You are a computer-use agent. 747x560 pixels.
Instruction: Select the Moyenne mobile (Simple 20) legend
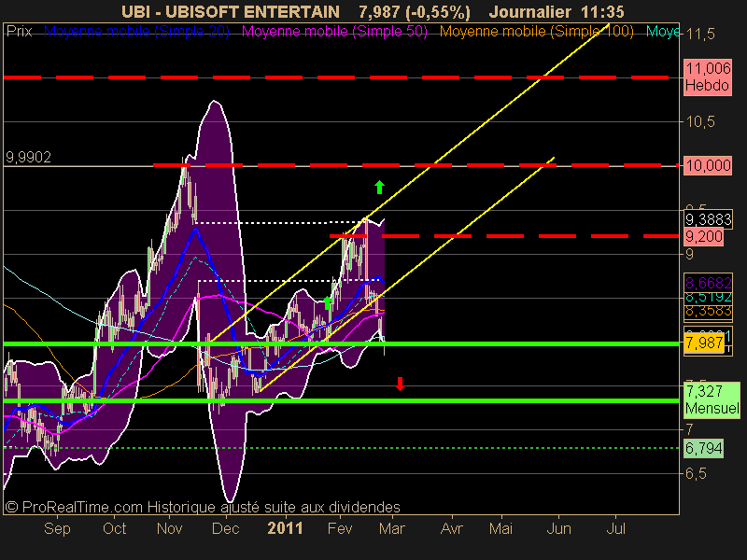pos(136,32)
